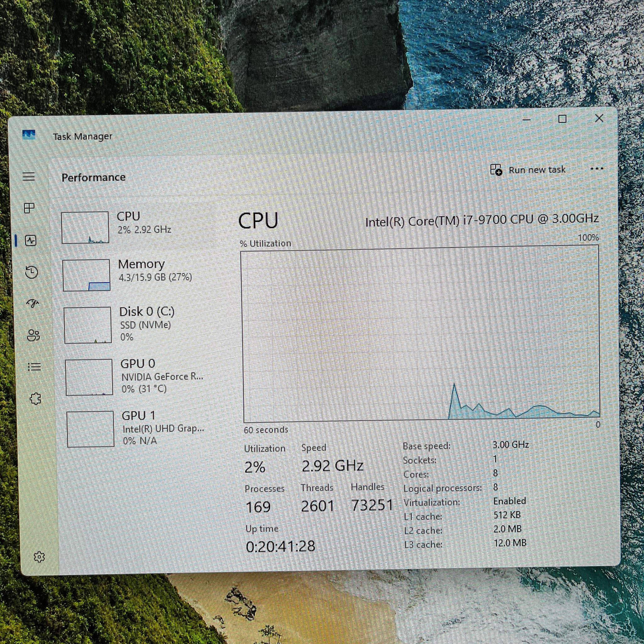Open the three-dot more options menu
644x644 pixels.
(597, 169)
